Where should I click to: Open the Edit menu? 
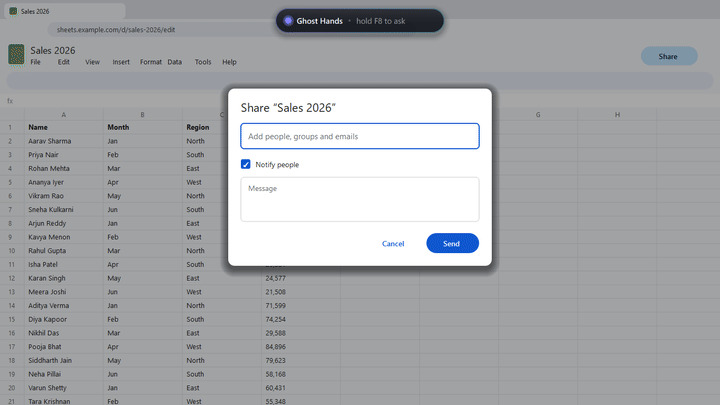pos(64,62)
